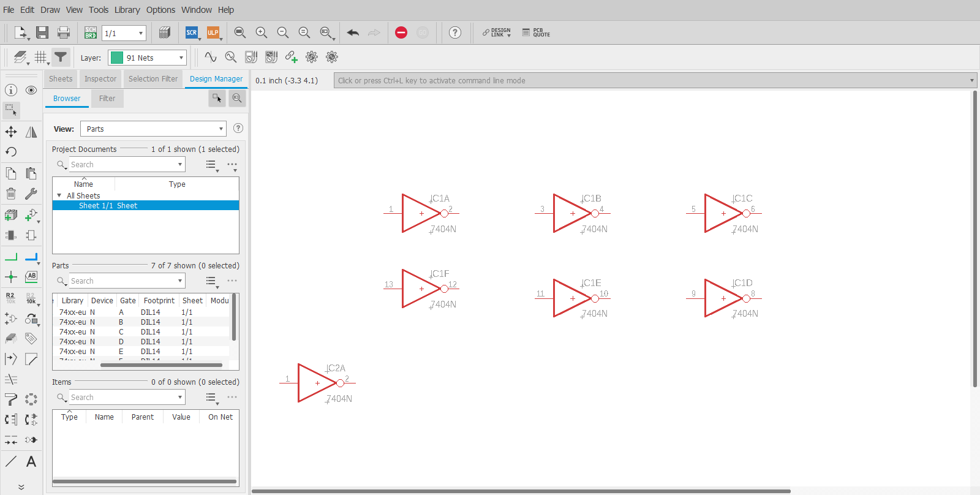Click the zoom to fit icon

(x=240, y=32)
